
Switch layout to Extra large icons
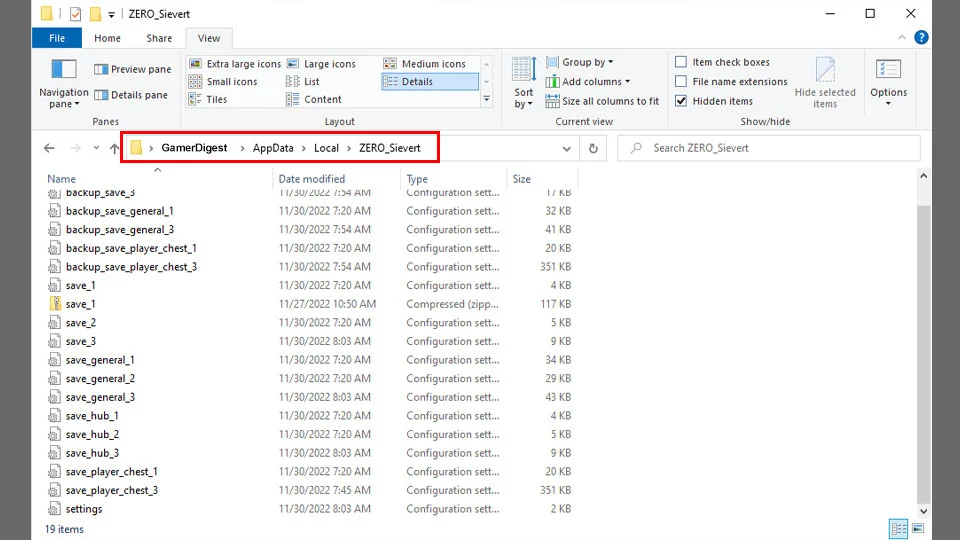[x=234, y=64]
